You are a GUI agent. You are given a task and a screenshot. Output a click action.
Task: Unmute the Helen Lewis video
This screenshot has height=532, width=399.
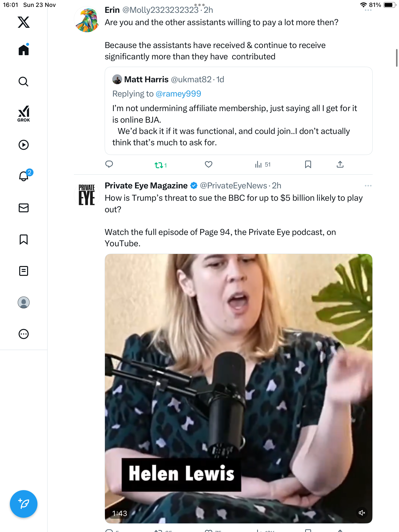click(362, 513)
